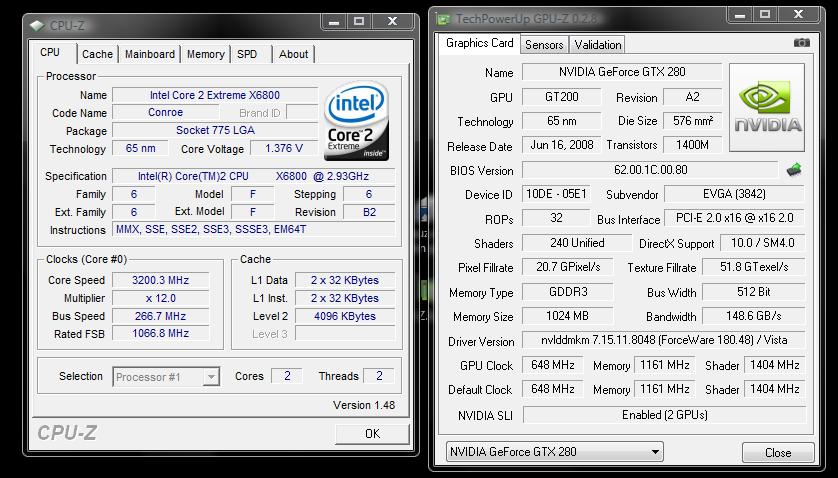Viewport: 838px width, 478px height.
Task: Click the Device ID value 10DE - 05E1
Action: pos(556,194)
